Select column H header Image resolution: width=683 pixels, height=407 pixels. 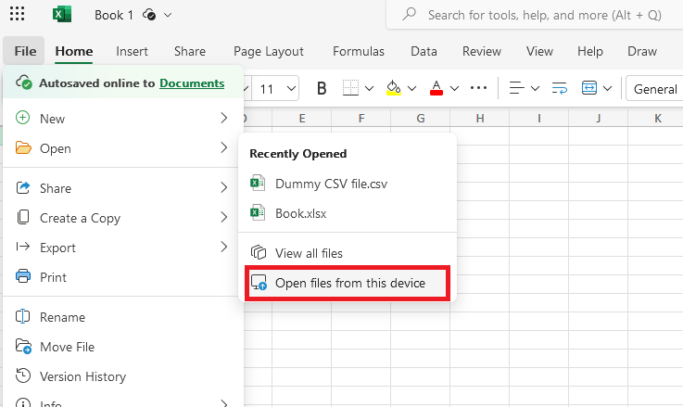(480, 118)
